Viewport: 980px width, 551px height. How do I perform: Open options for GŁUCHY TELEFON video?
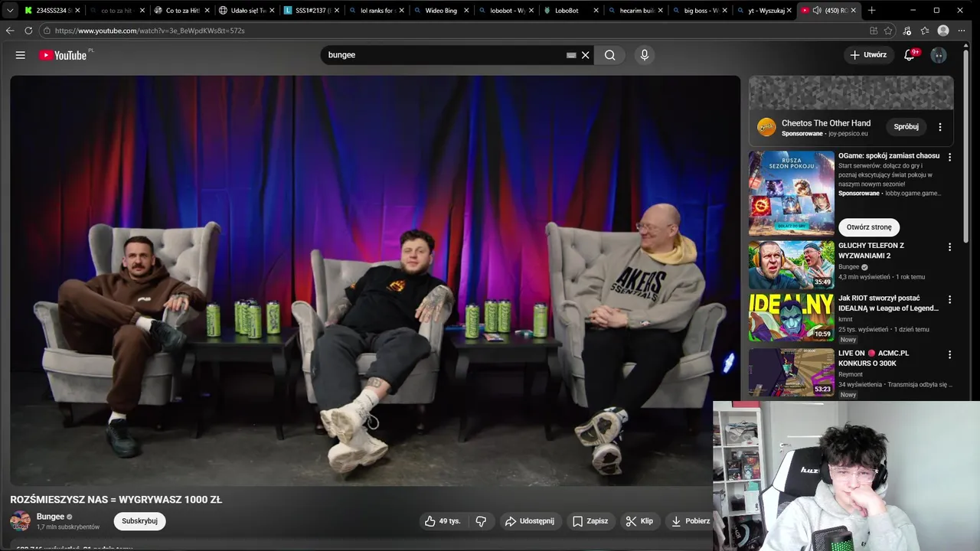coord(949,247)
